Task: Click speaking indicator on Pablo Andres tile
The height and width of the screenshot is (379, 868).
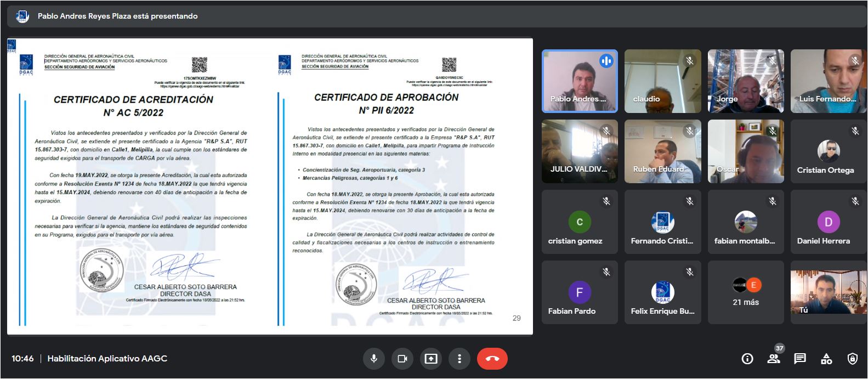Action: 606,61
